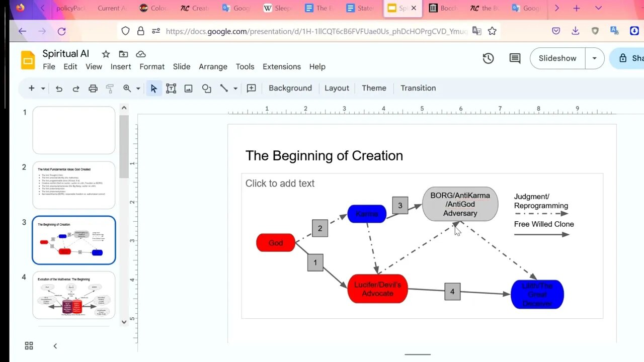Open the Shape insert tool
This screenshot has width=644, height=362.
click(x=206, y=88)
